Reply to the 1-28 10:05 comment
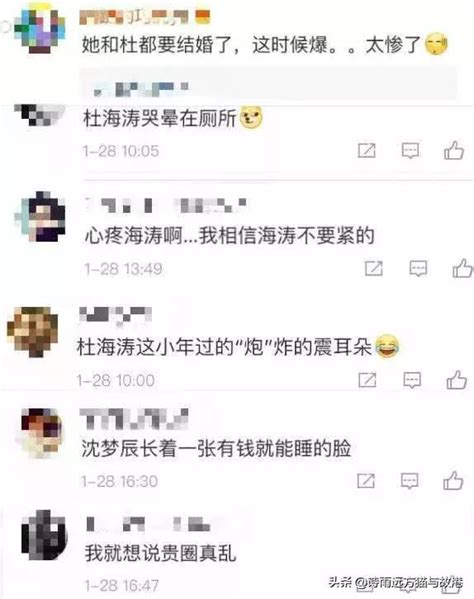This screenshot has height=599, width=474. point(410,151)
